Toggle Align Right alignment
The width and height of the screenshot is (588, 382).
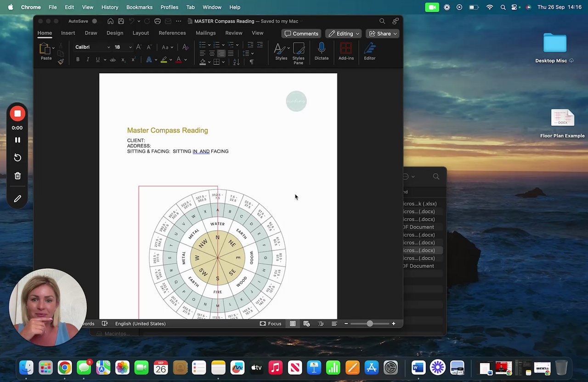click(221, 53)
